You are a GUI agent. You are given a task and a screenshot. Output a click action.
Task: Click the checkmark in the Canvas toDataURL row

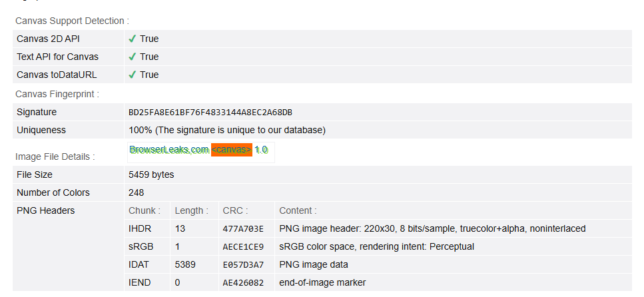point(133,75)
